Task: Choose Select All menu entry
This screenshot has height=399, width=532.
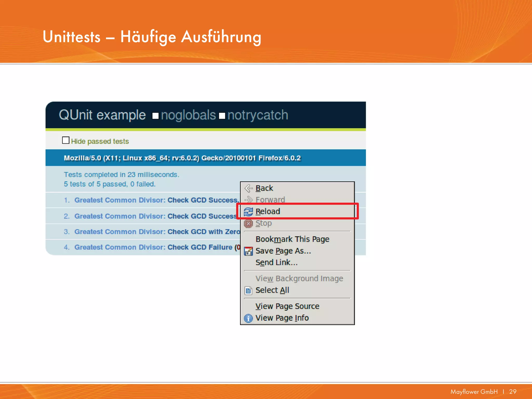Action: tap(297, 290)
